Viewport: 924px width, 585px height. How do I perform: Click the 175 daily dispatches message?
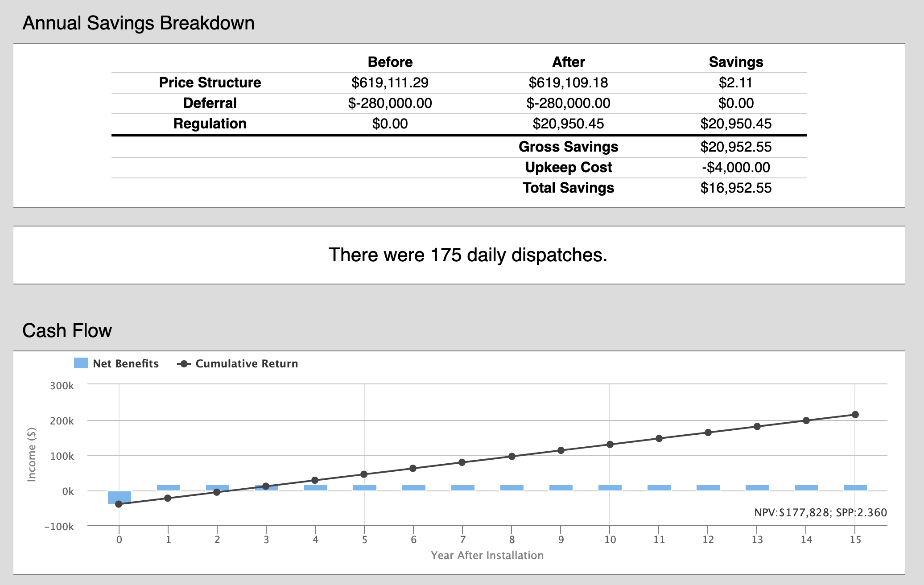467,255
